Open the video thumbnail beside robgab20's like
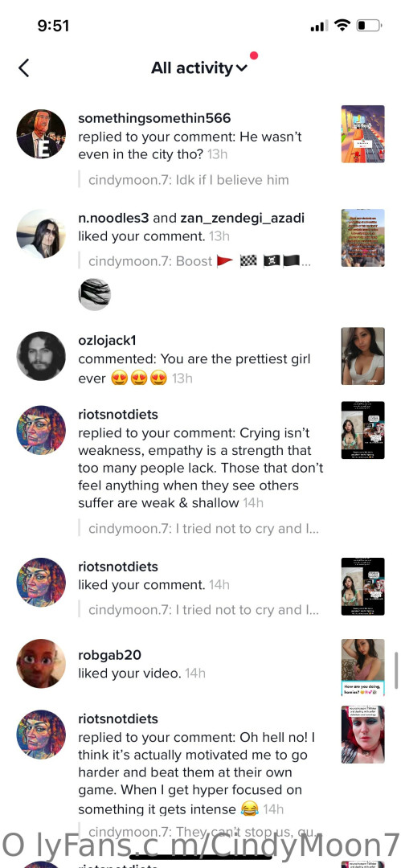401x868 pixels. pos(362,667)
